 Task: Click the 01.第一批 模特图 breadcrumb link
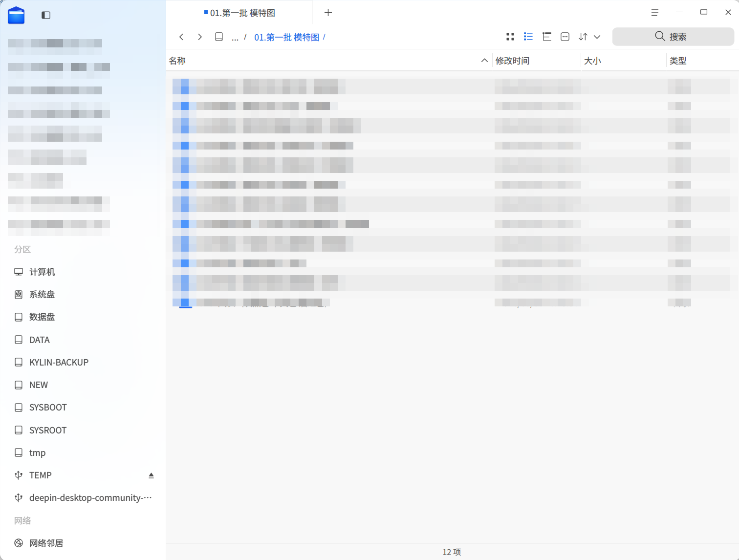286,37
